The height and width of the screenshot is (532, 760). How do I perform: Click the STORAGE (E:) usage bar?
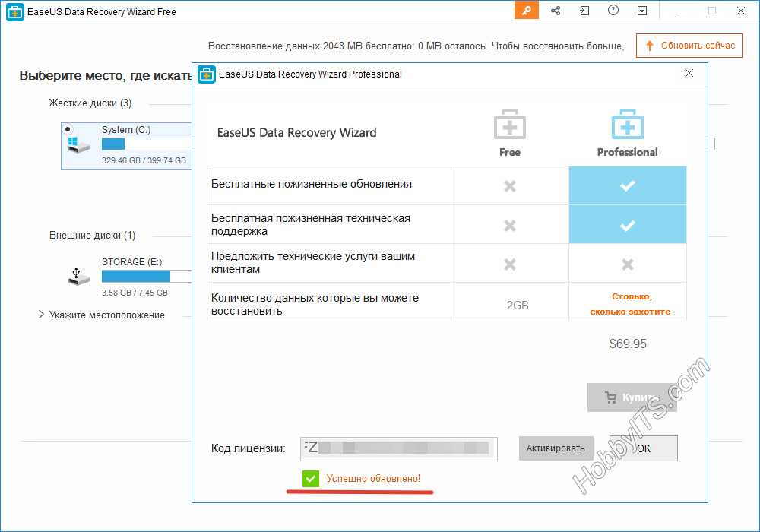tap(136, 277)
